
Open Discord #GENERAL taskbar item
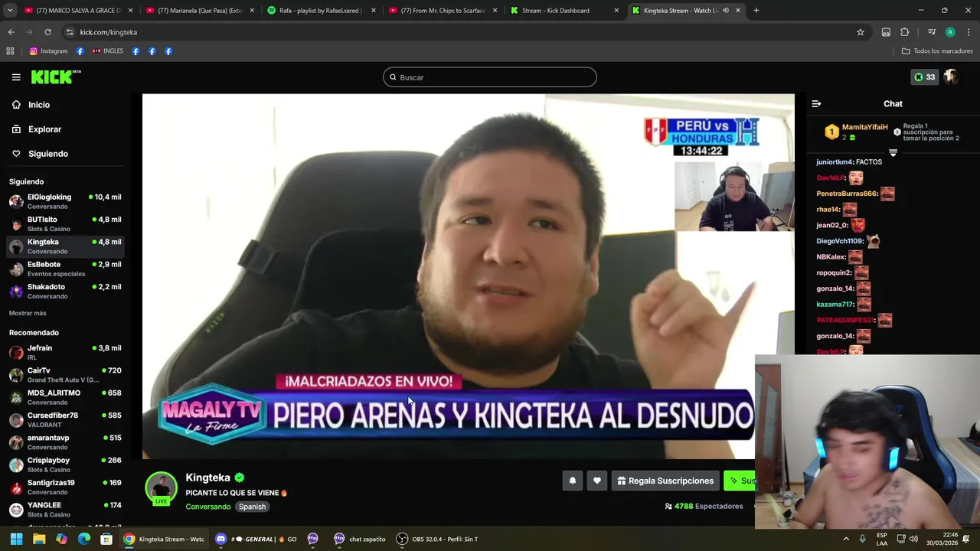[x=256, y=539]
